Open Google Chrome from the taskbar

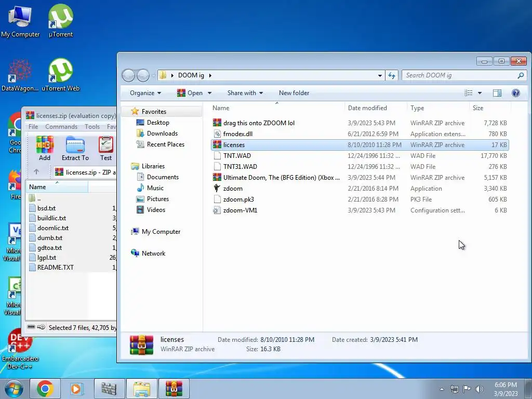click(x=45, y=389)
